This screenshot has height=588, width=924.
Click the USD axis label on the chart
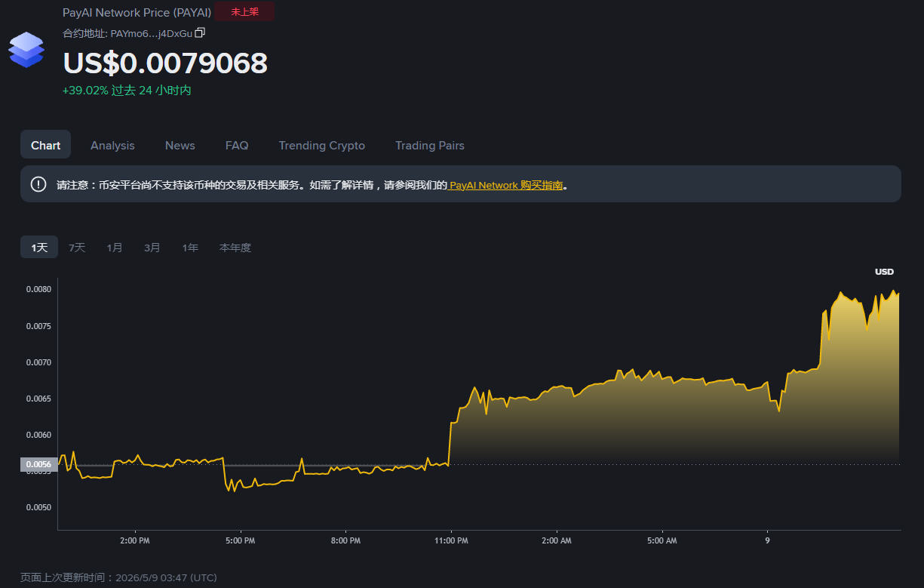point(884,272)
